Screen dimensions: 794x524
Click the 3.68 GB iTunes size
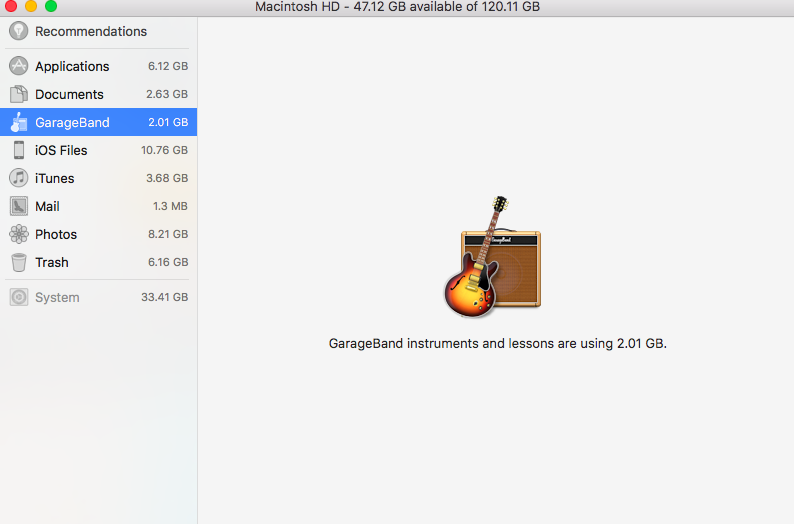[x=167, y=178]
